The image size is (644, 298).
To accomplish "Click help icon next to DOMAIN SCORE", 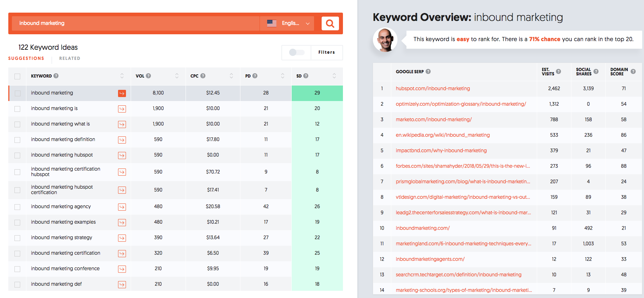I will coord(633,71).
